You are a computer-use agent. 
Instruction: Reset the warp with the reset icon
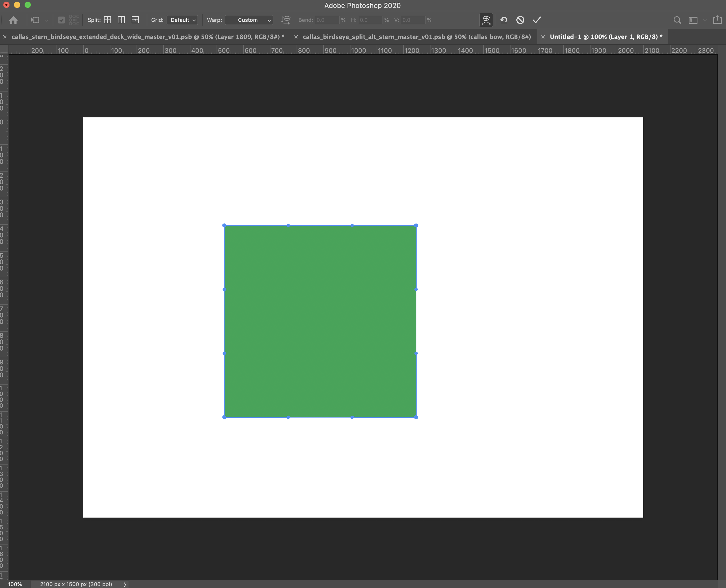pyautogui.click(x=504, y=20)
